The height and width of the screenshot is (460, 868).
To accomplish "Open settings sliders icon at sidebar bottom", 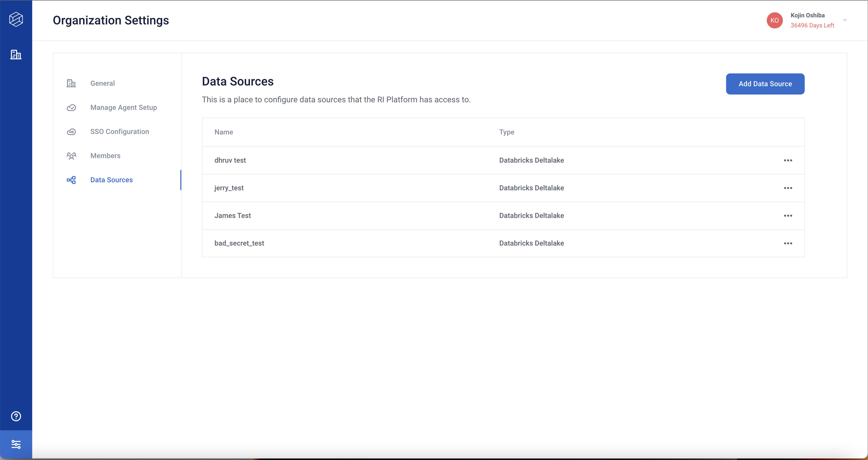I will [x=16, y=444].
